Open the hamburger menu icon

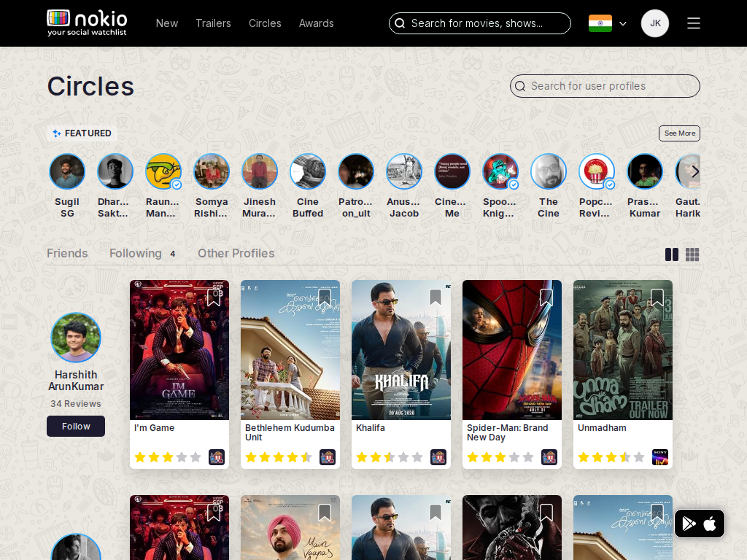coord(694,23)
